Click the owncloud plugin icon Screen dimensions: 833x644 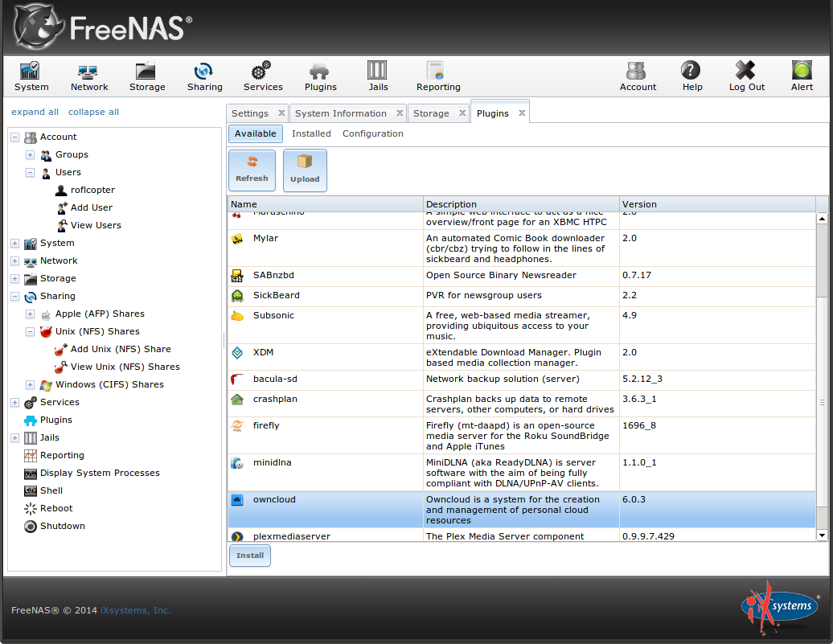pos(237,500)
